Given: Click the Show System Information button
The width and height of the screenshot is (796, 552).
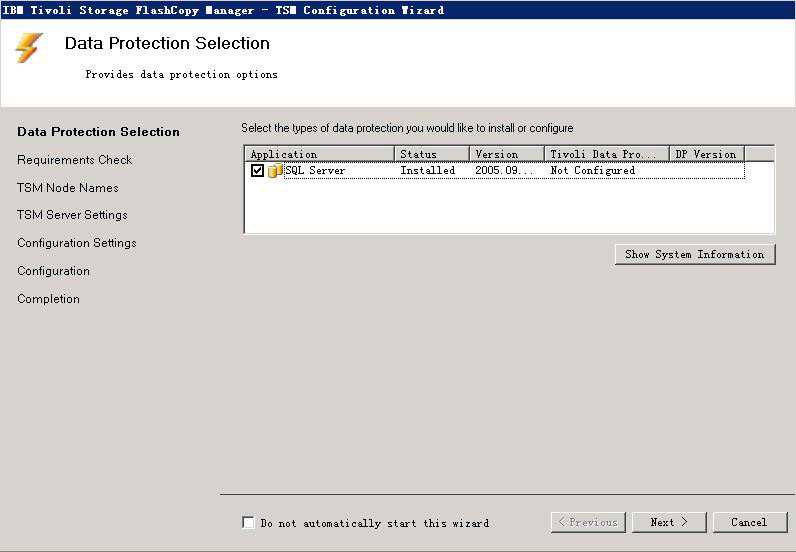Looking at the screenshot, I should pyautogui.click(x=694, y=254).
